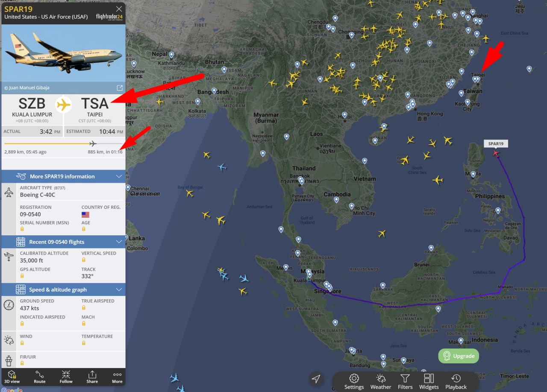This screenshot has height=392, width=547.
Task: Click the flight progress bar plane marker
Action: click(x=93, y=143)
